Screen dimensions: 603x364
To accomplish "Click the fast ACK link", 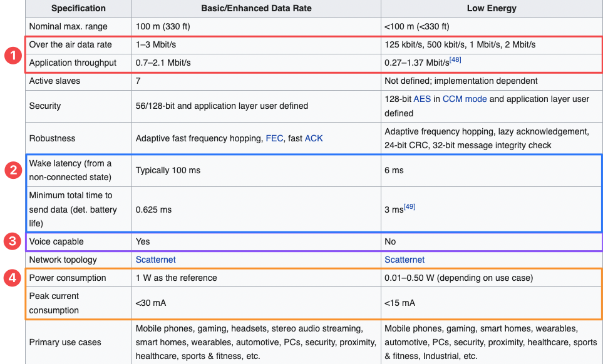I will click(x=314, y=138).
